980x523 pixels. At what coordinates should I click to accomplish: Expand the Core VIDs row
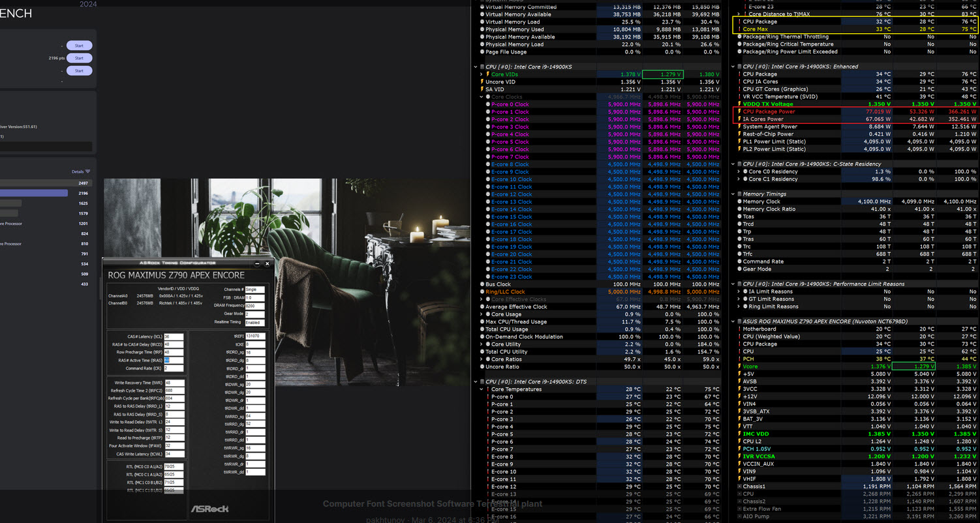click(481, 74)
